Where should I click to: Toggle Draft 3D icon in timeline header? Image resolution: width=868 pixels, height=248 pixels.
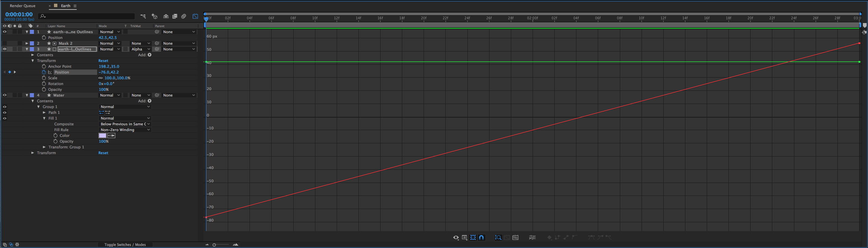pyautogui.click(x=154, y=16)
